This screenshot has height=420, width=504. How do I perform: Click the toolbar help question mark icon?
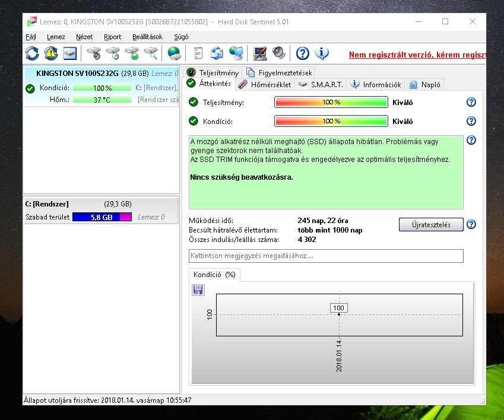[303, 53]
